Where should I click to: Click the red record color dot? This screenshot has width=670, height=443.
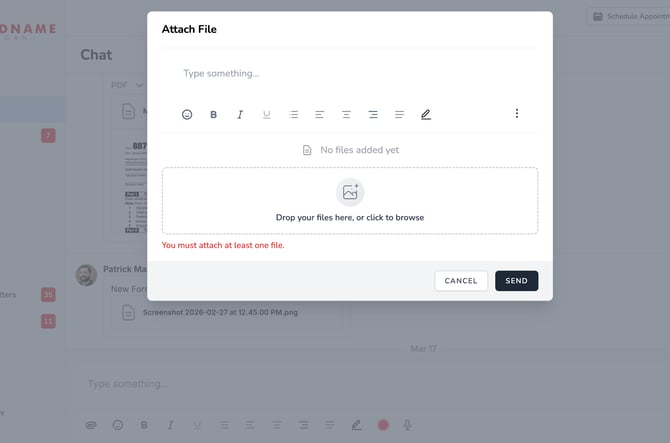tap(383, 425)
